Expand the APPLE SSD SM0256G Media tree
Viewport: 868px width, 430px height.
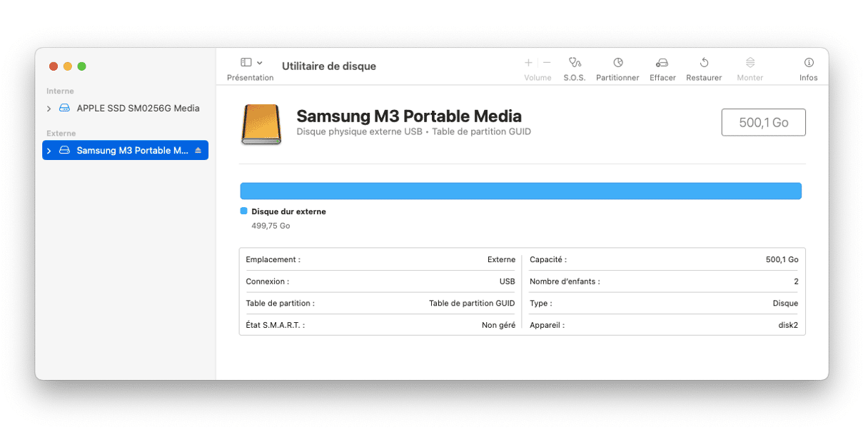[x=49, y=109]
